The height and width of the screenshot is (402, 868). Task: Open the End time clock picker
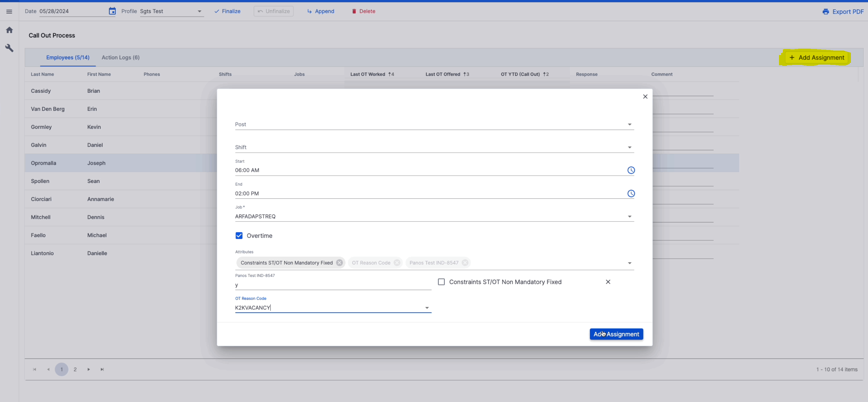click(x=631, y=194)
